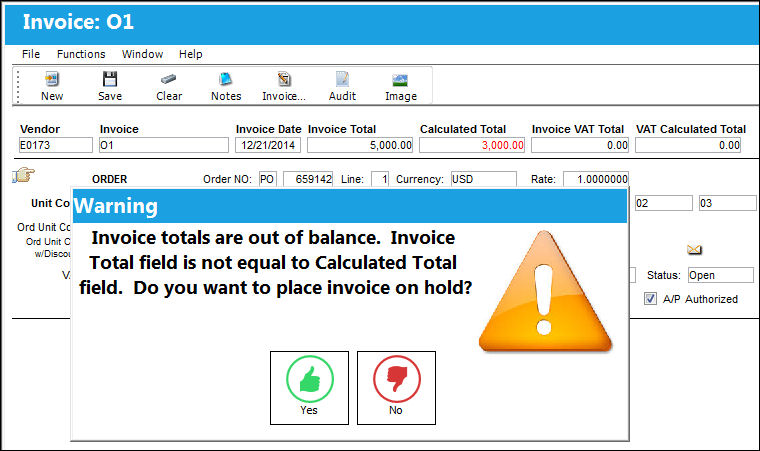Open the File menu
Viewport: 760px width, 451px height.
pyautogui.click(x=31, y=54)
